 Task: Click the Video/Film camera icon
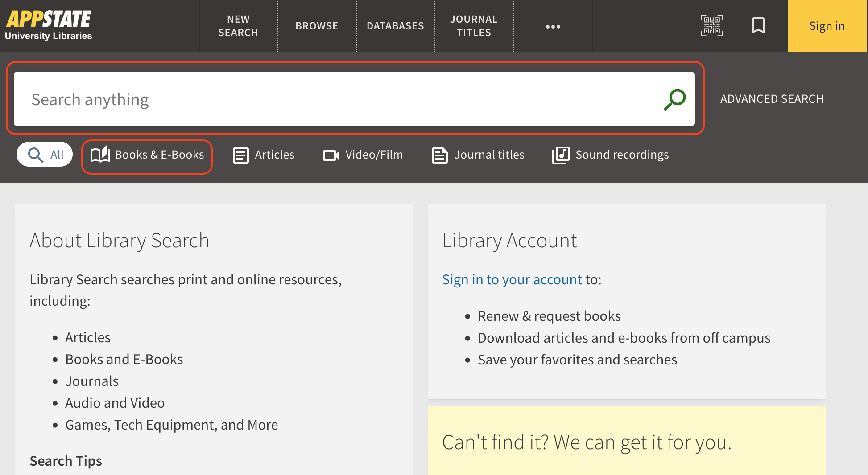(331, 156)
